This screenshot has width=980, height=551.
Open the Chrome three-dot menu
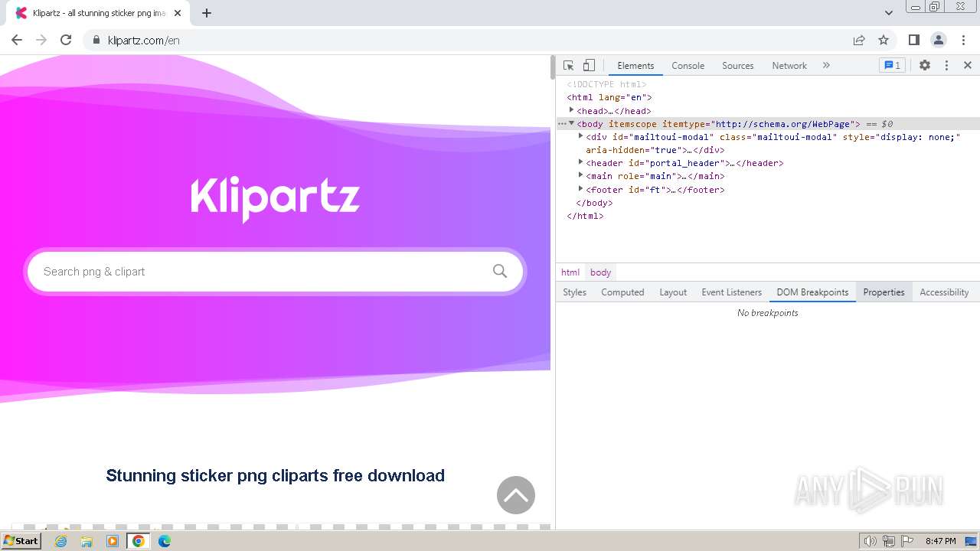(962, 40)
